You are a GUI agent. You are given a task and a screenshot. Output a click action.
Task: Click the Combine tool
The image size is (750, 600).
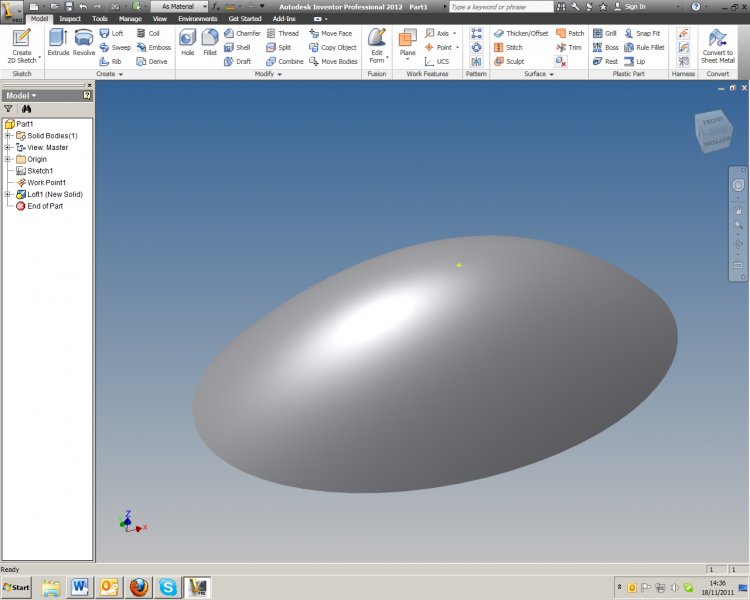pos(285,61)
